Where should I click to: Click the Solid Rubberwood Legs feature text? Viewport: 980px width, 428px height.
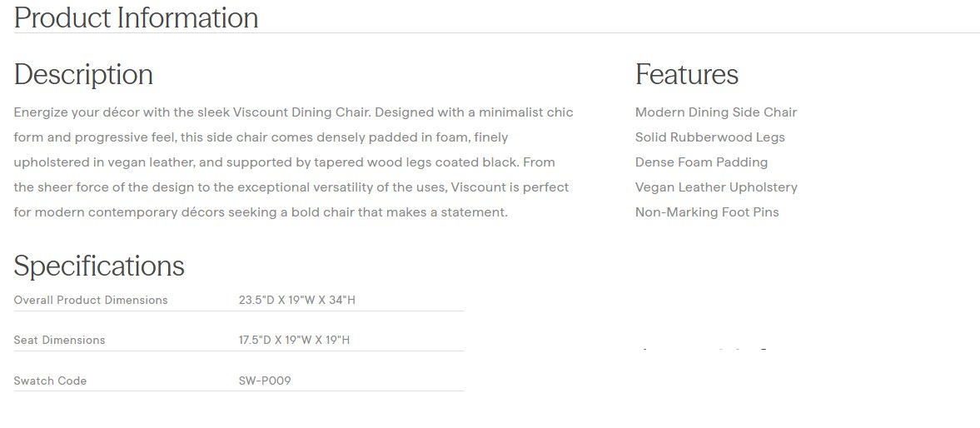[709, 137]
